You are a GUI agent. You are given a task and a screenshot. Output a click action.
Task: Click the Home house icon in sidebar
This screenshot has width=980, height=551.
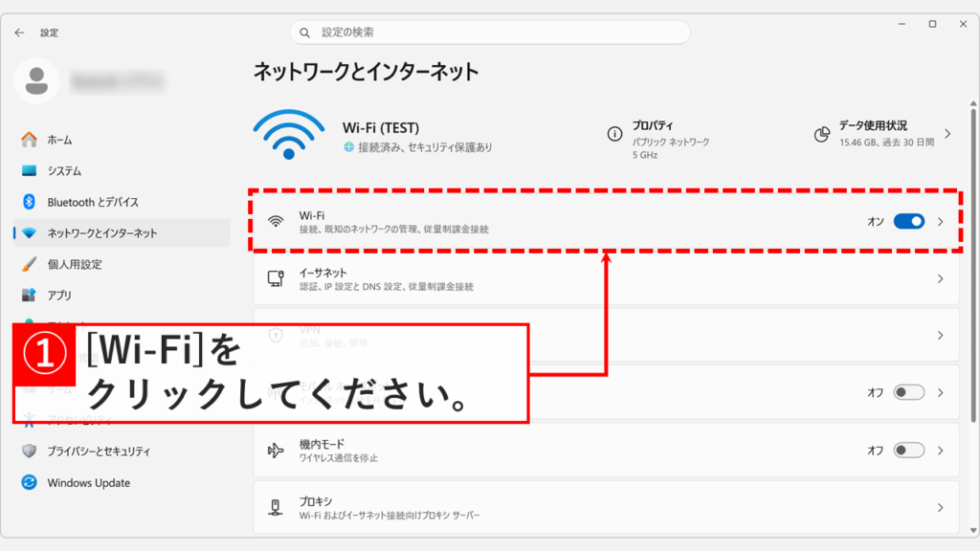coord(29,140)
